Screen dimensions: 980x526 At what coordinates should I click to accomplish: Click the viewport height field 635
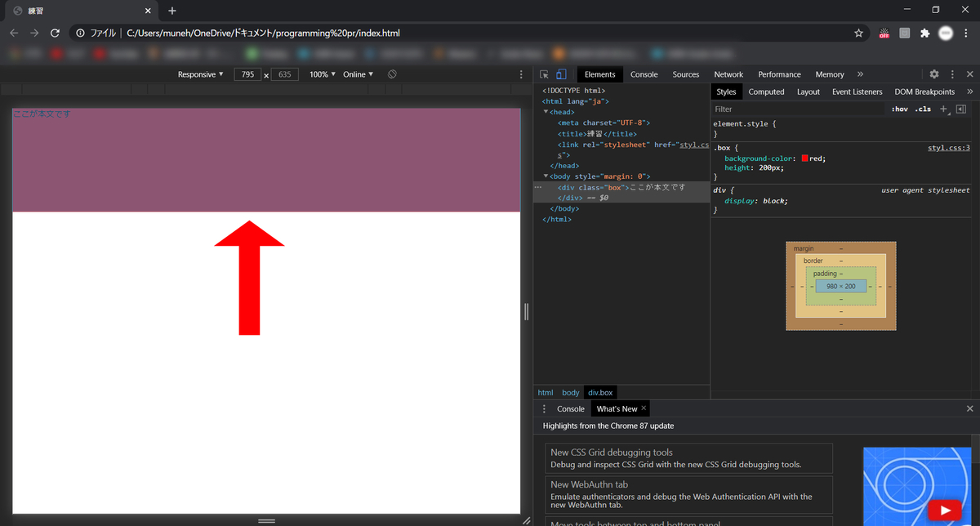tap(284, 74)
